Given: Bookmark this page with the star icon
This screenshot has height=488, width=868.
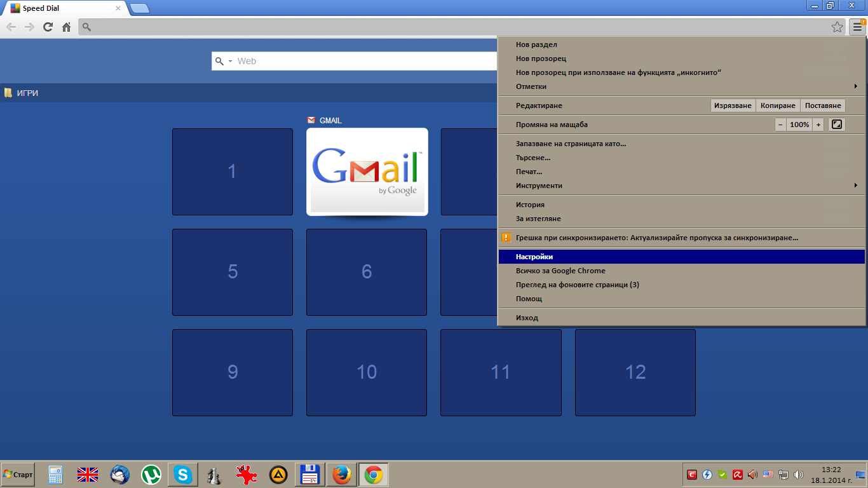Looking at the screenshot, I should click(x=837, y=27).
